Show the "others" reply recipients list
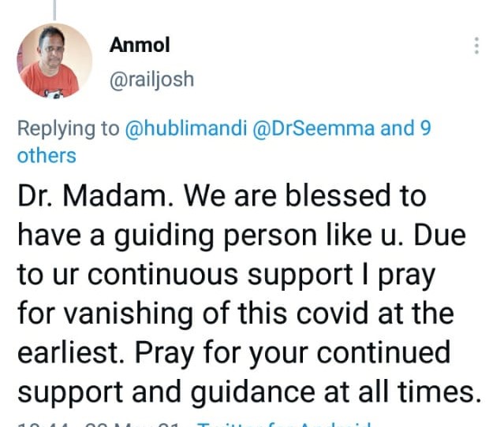 (x=47, y=155)
